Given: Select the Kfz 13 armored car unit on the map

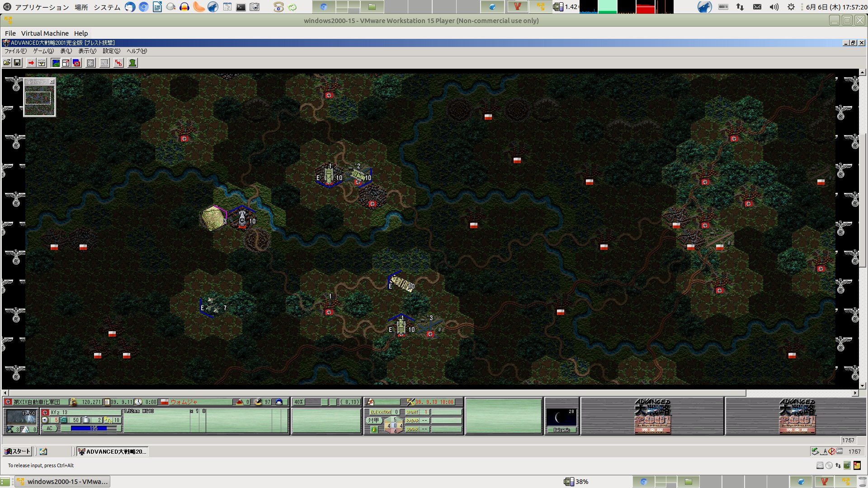Looking at the screenshot, I should pos(242,218).
